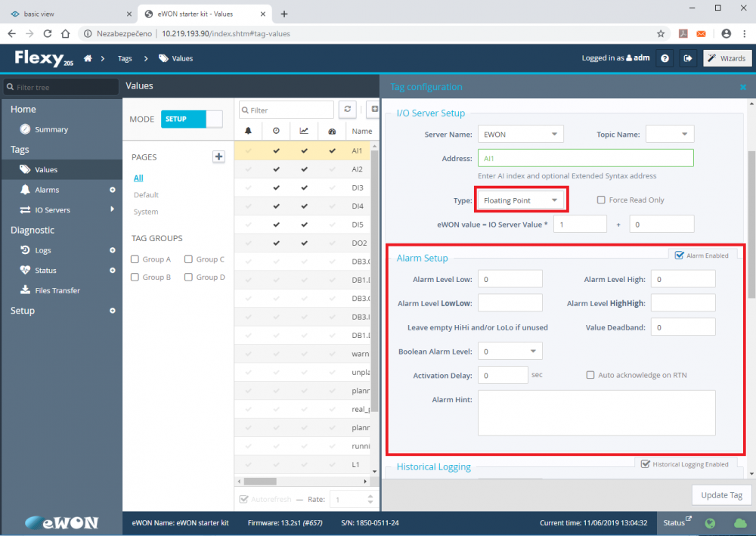Open the Wizards button

pyautogui.click(x=727, y=58)
